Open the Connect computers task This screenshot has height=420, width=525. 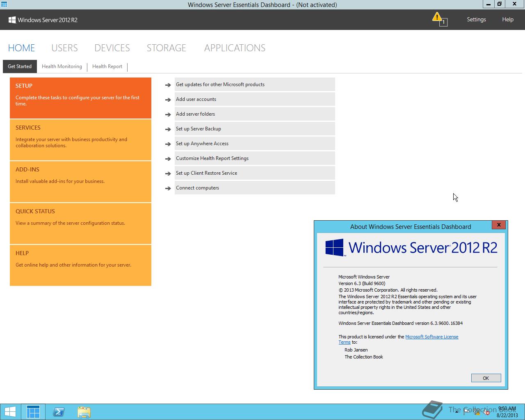tap(255, 188)
